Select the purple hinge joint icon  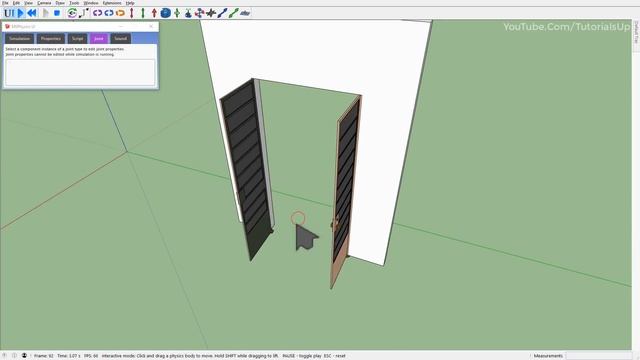pos(97,13)
